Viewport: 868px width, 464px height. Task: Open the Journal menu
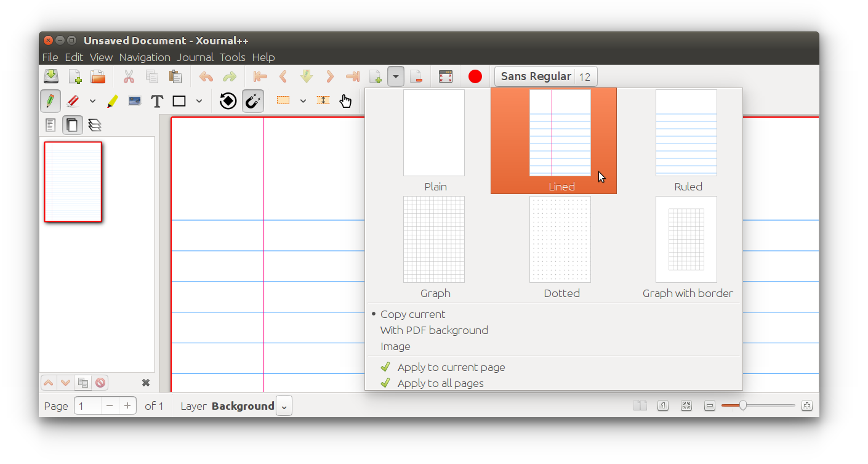[x=195, y=57]
